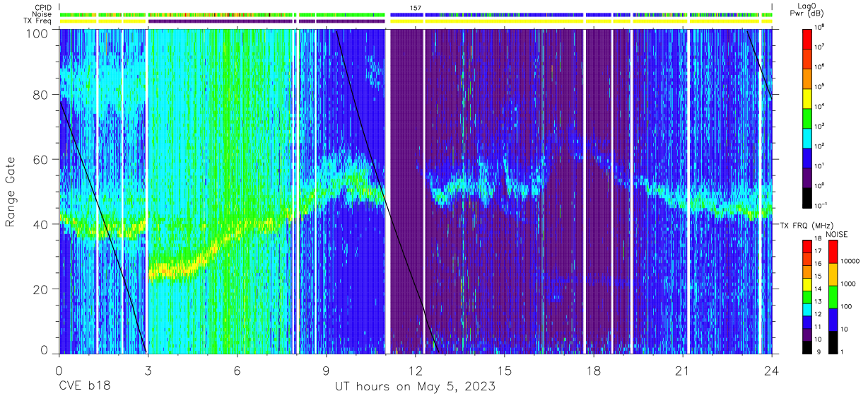The width and height of the screenshot is (868, 401).
Task: Select the yellow segment of TX FRQ colorbar
Action: (807, 284)
